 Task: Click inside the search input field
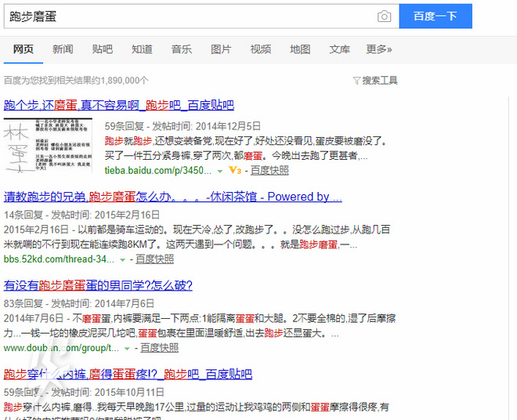tap(188, 16)
